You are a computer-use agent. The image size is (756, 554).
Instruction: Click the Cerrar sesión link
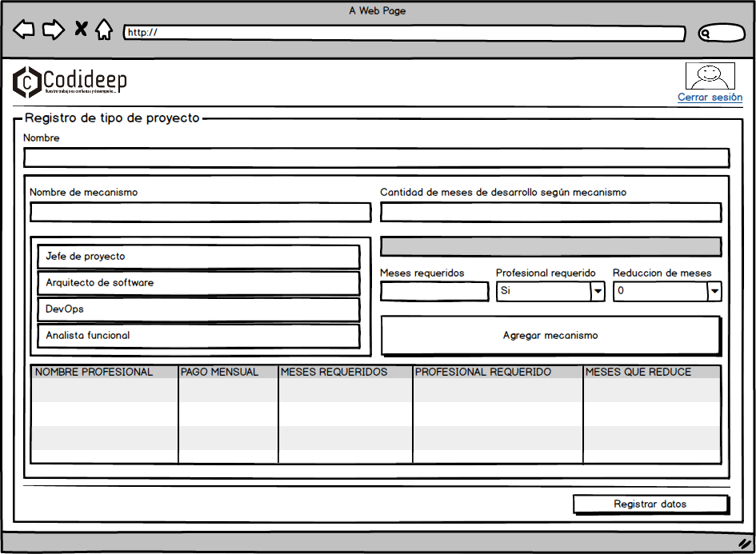(710, 98)
